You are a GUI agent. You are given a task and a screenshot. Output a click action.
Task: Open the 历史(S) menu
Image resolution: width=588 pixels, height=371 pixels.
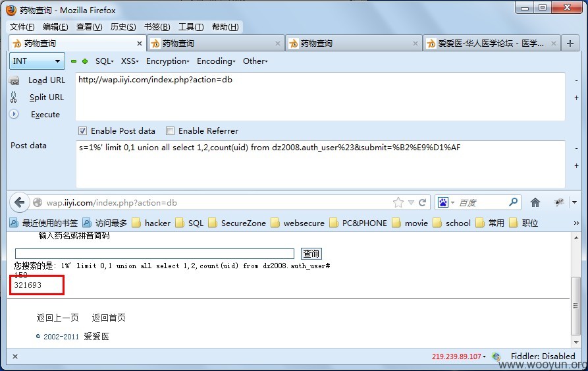coord(123,26)
